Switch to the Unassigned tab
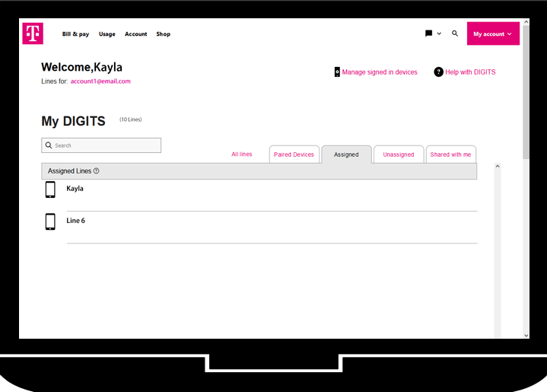The height and width of the screenshot is (392, 547). click(399, 155)
